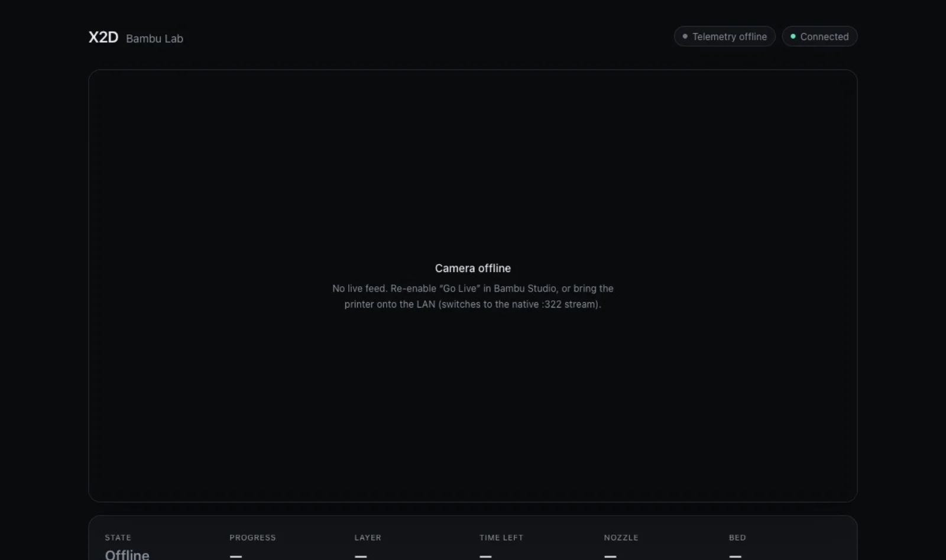The height and width of the screenshot is (560, 946).
Task: Click the LAYER label
Action: click(368, 538)
